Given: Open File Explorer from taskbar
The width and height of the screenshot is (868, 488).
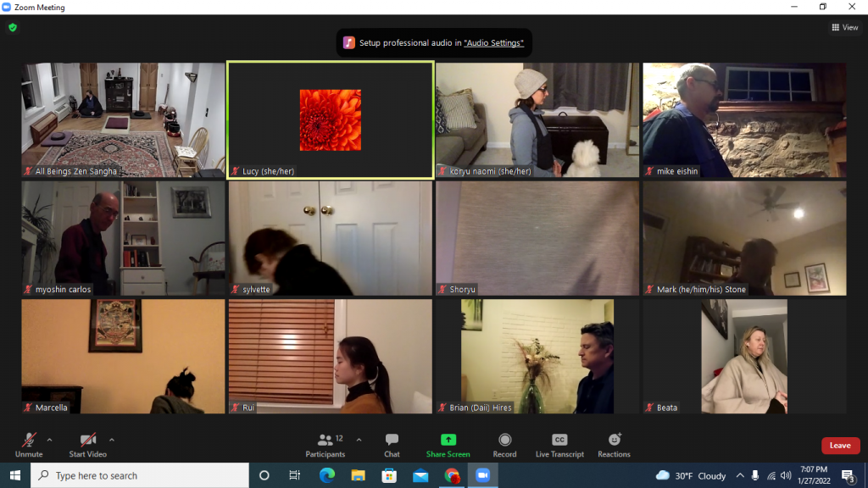Looking at the screenshot, I should 358,475.
